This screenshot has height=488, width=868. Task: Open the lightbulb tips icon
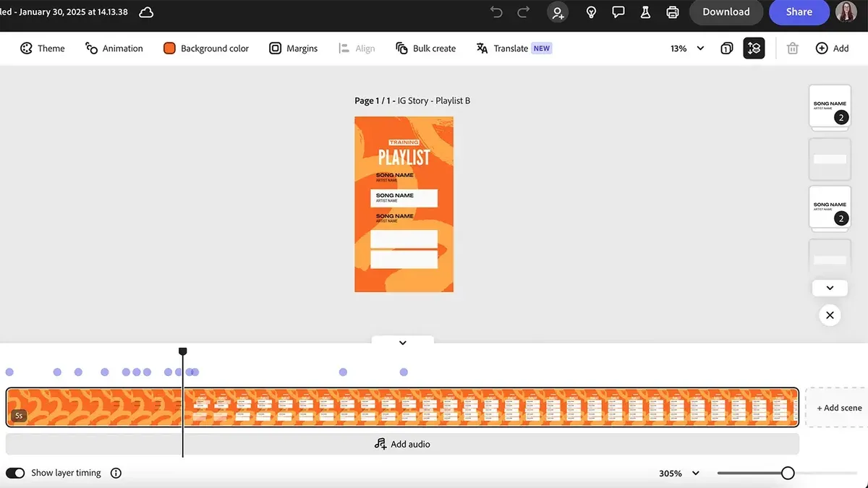591,12
